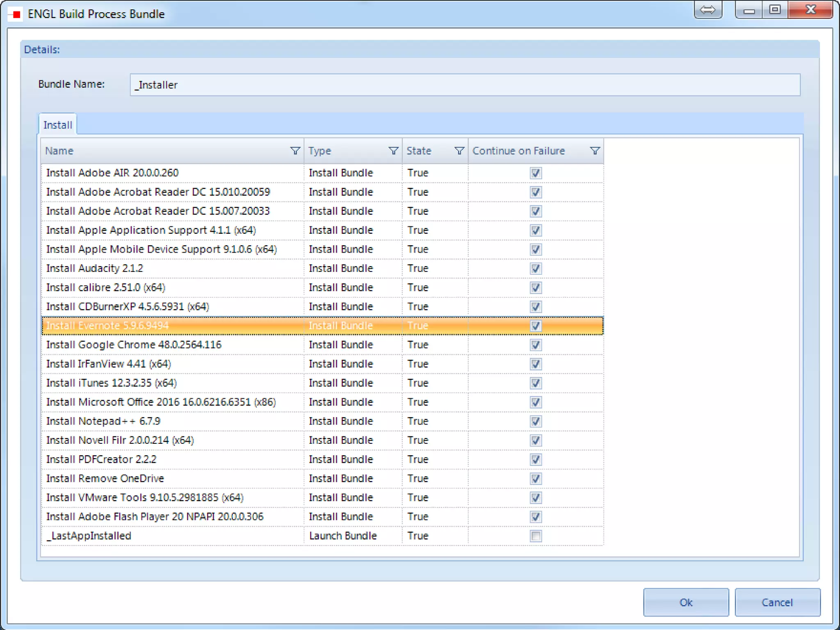The height and width of the screenshot is (630, 840).
Task: Sort by the Type column header
Action: click(353, 151)
